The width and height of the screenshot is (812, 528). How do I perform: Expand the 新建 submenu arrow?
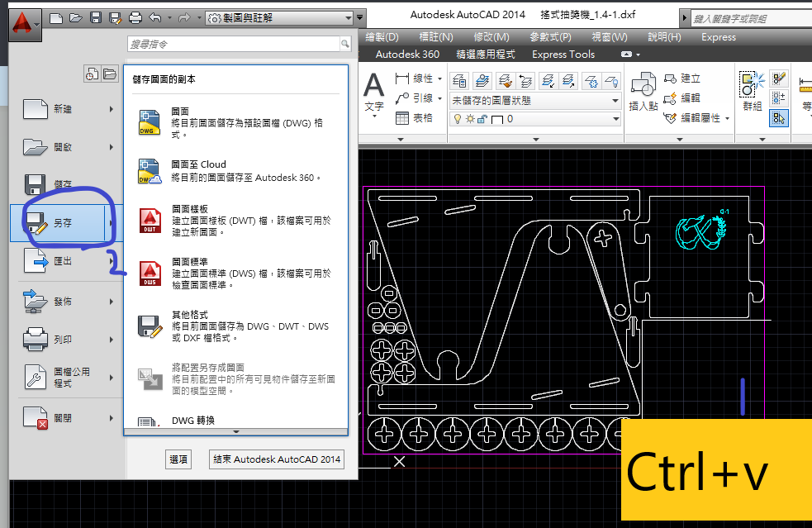112,109
